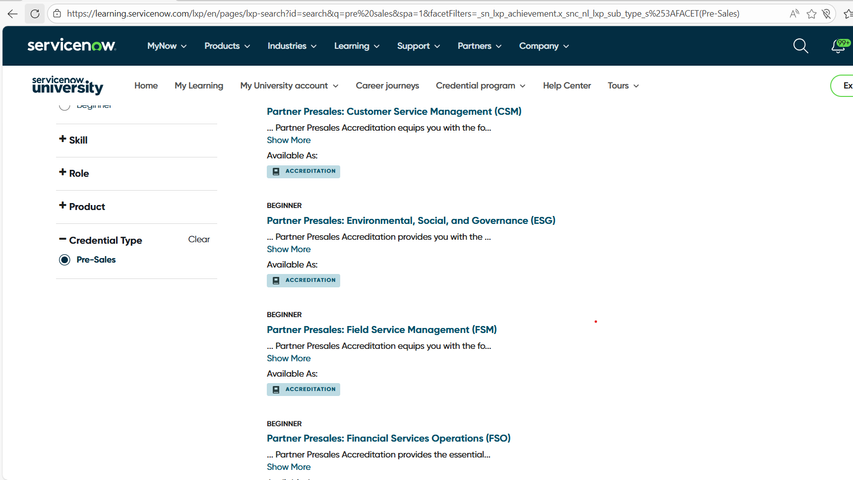Expand the Skill filter section
Screen dimensions: 853x480
pos(73,140)
